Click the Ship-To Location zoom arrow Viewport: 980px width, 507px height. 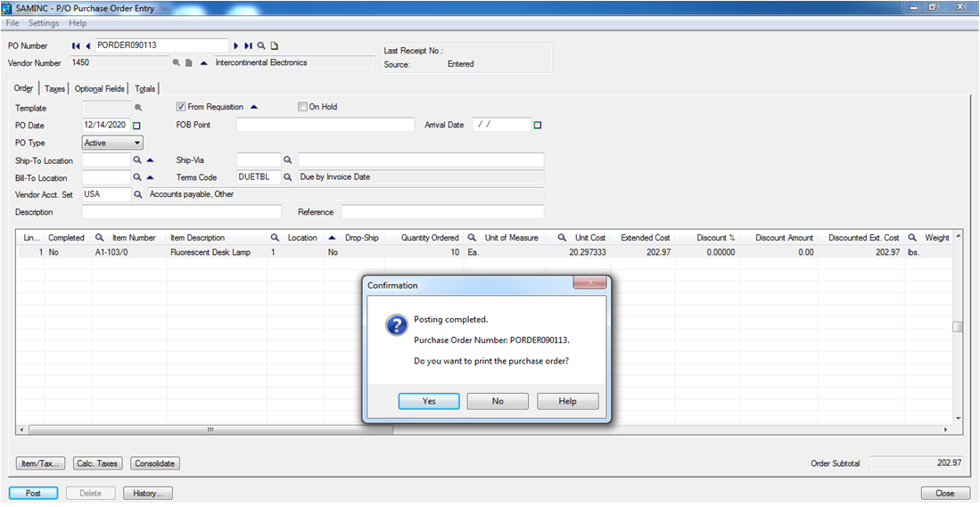(x=150, y=160)
